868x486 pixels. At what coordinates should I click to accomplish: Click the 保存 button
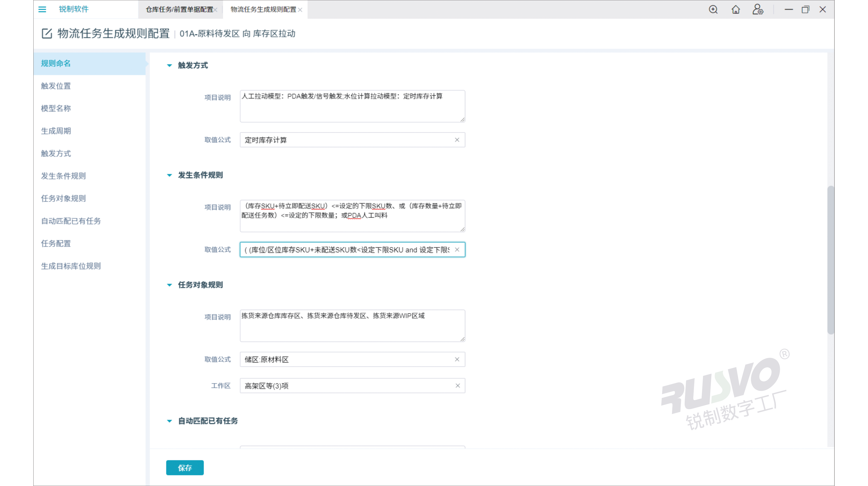185,467
